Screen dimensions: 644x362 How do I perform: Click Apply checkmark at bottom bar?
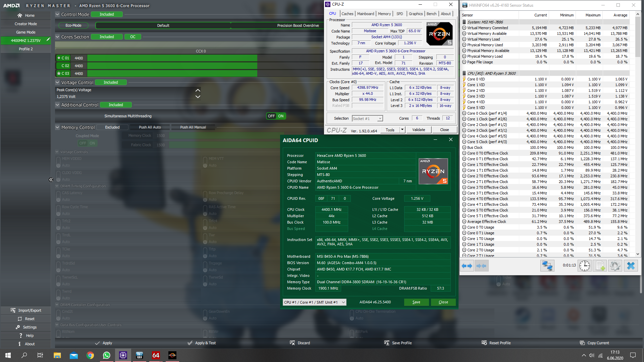click(x=103, y=343)
